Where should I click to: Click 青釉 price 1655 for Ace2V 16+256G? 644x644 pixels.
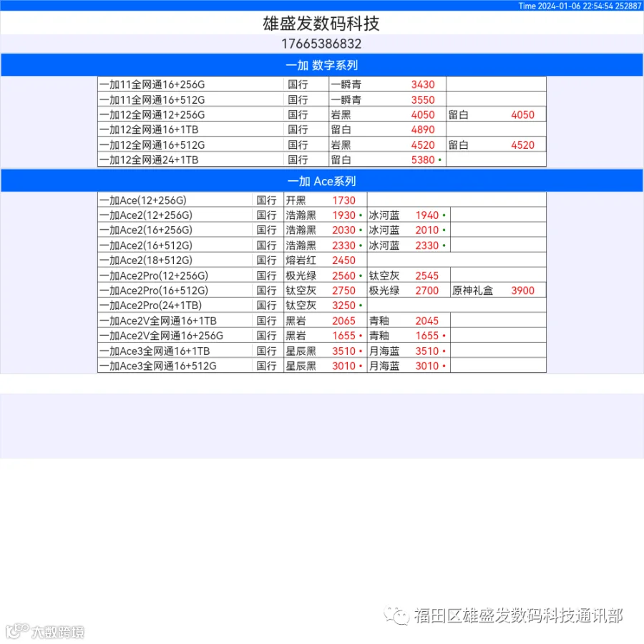tap(427, 336)
